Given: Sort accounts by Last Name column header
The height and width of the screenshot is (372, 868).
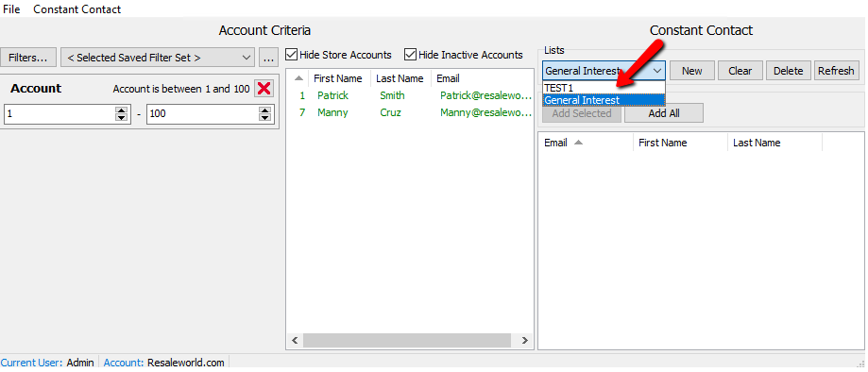Looking at the screenshot, I should 400,78.
